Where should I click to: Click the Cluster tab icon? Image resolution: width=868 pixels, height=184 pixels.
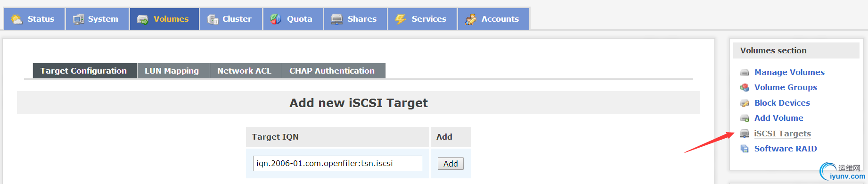pyautogui.click(x=213, y=19)
